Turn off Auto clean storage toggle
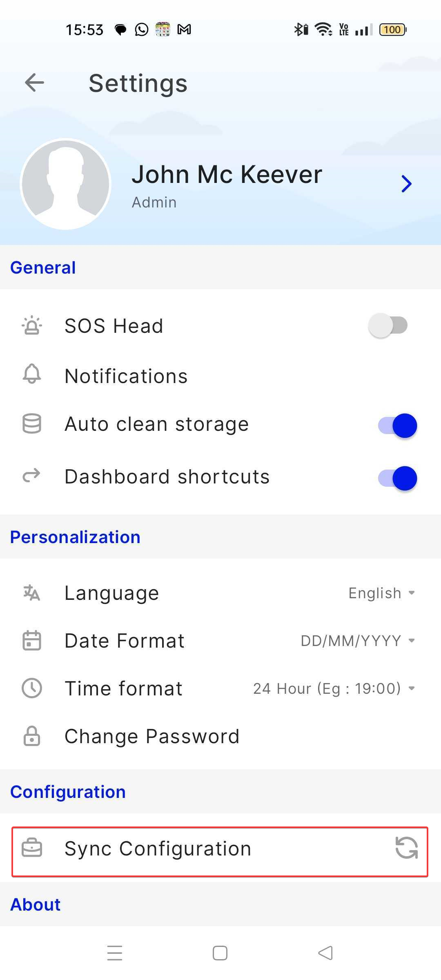This screenshot has width=441, height=980. click(397, 425)
